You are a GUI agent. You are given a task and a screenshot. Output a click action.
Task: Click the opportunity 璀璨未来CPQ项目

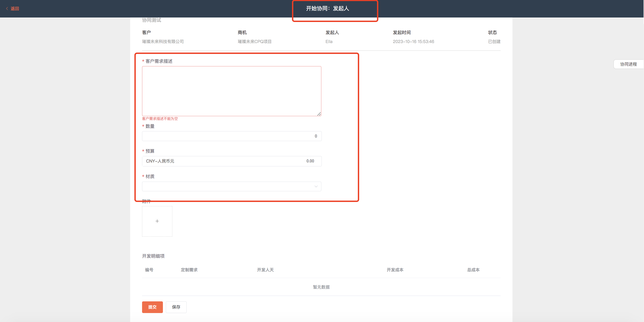point(254,41)
